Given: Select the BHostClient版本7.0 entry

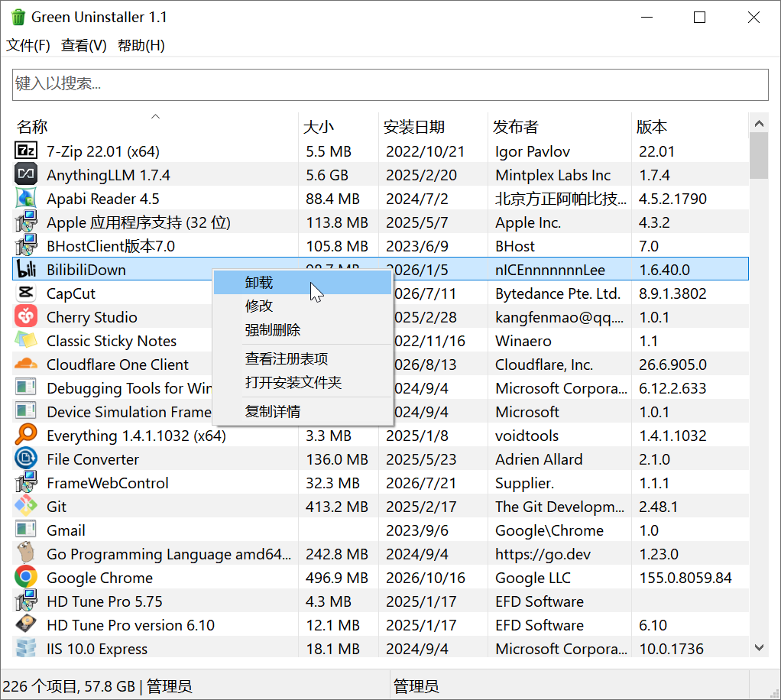Looking at the screenshot, I should [381, 245].
